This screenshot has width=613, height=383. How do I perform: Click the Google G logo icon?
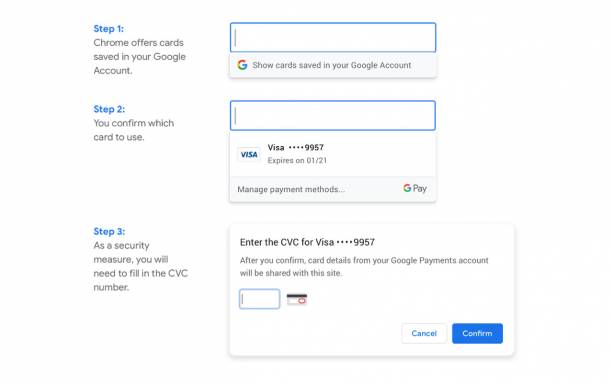point(242,65)
